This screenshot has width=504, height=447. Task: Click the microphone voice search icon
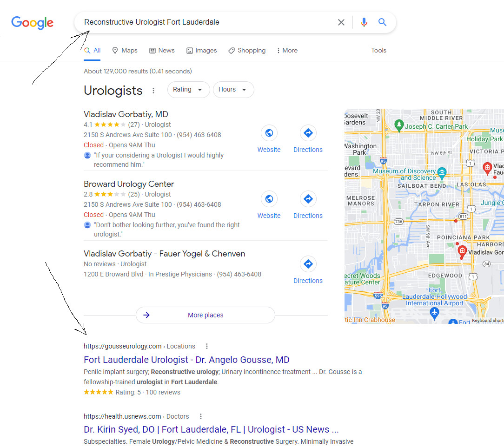click(364, 22)
